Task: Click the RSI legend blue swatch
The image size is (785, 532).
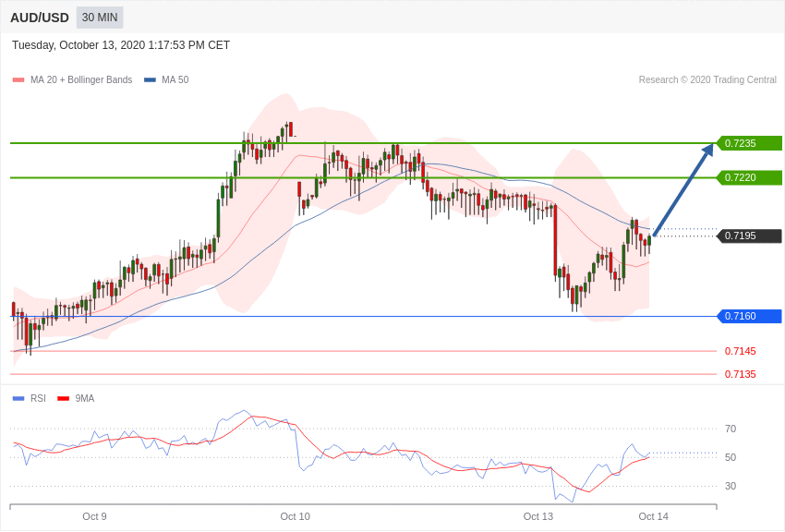Action: (18, 398)
